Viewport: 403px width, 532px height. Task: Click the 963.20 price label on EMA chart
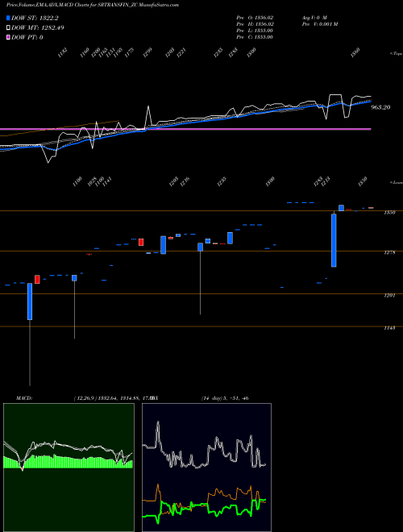pyautogui.click(x=380, y=107)
